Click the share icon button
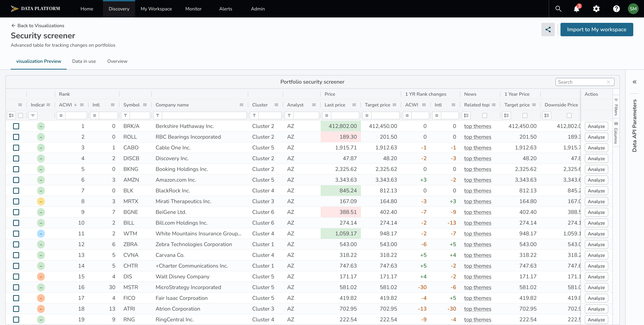 (x=548, y=30)
